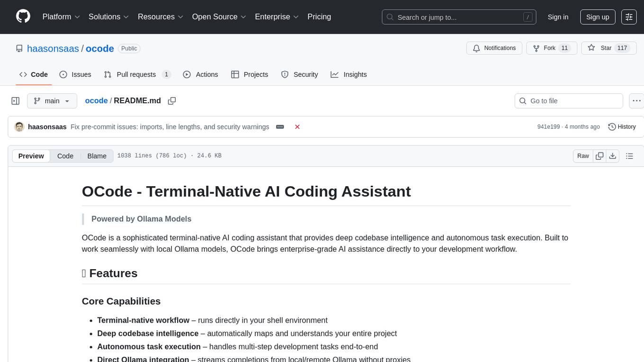Open the Pricing page
Screen dimensions: 644x362
coord(319,17)
